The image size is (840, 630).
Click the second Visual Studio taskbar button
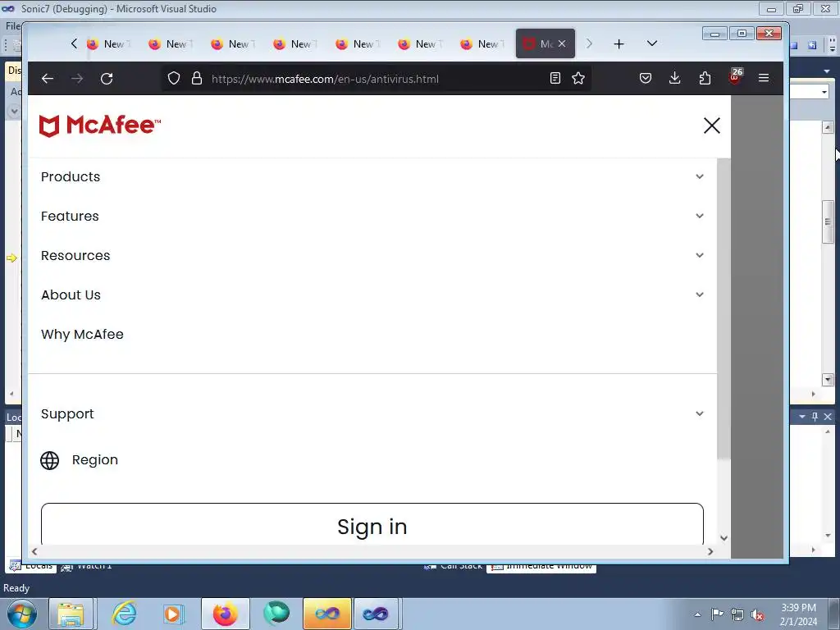coord(376,614)
